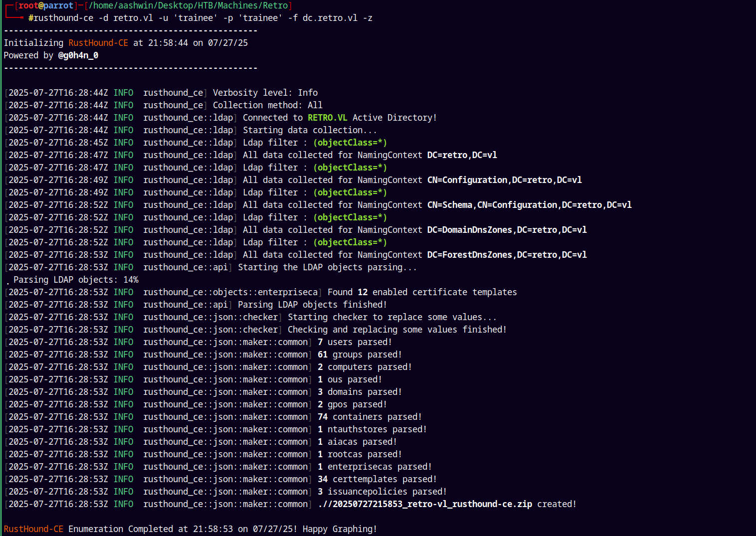Click 'Starting data collection...' text

click(310, 130)
